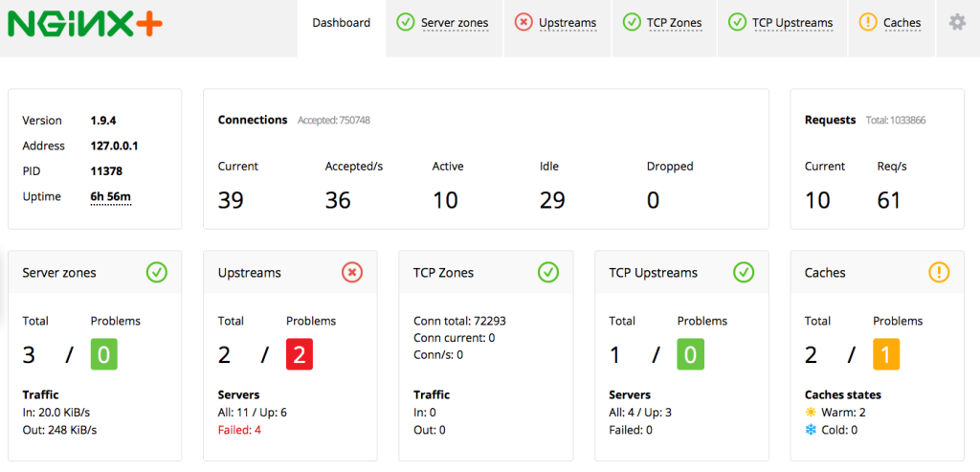Click the uptime value 6h 56m

pos(111,197)
